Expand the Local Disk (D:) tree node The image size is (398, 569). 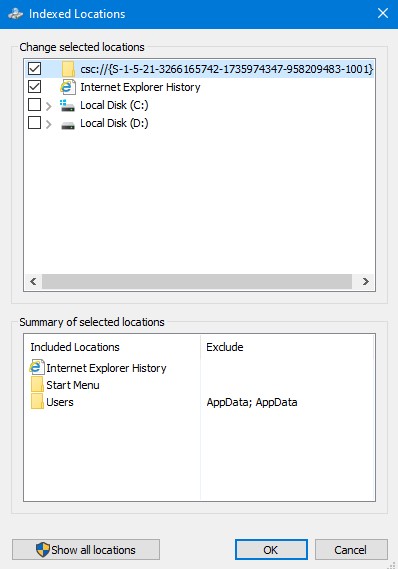tap(49, 124)
